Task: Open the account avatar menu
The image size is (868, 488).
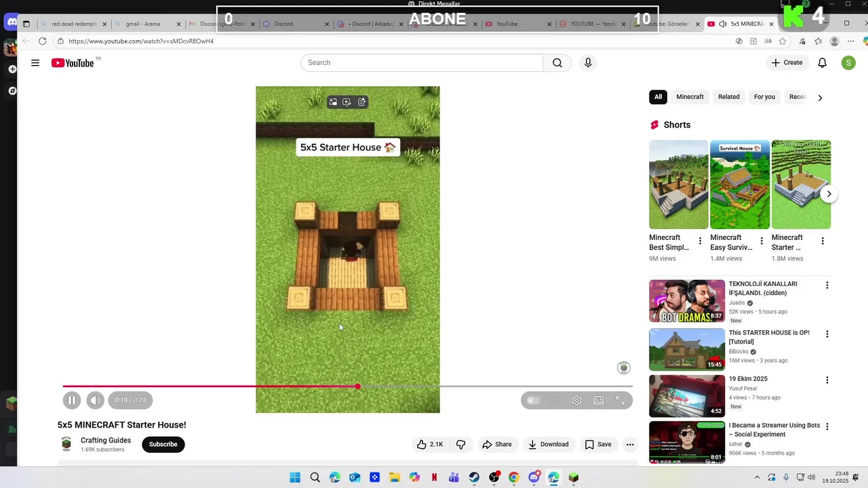Action: pyautogui.click(x=848, y=63)
